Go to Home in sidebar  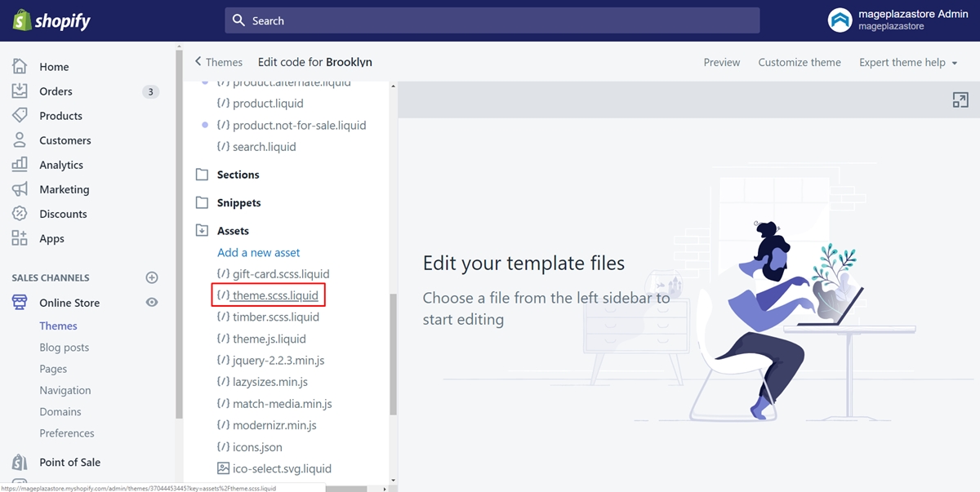tap(54, 67)
